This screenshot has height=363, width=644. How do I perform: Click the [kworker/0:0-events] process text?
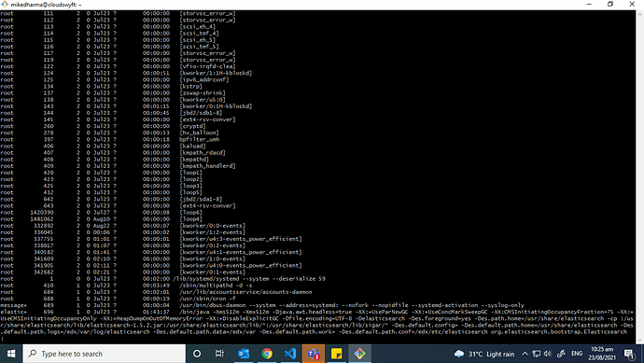[x=213, y=226]
